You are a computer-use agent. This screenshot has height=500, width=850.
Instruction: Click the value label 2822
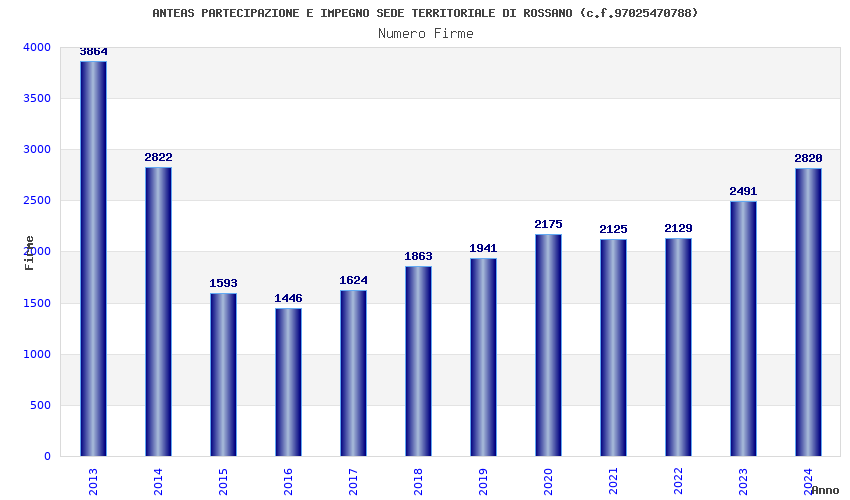[158, 157]
